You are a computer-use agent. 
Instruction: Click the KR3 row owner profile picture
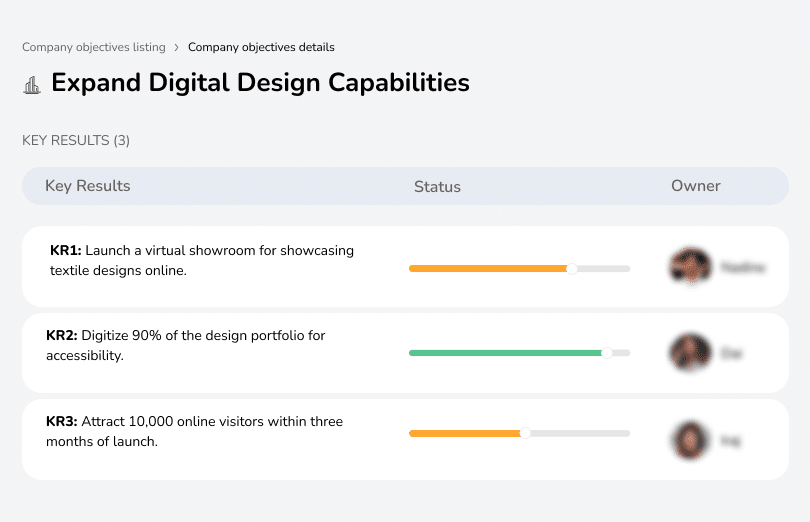pyautogui.click(x=689, y=440)
